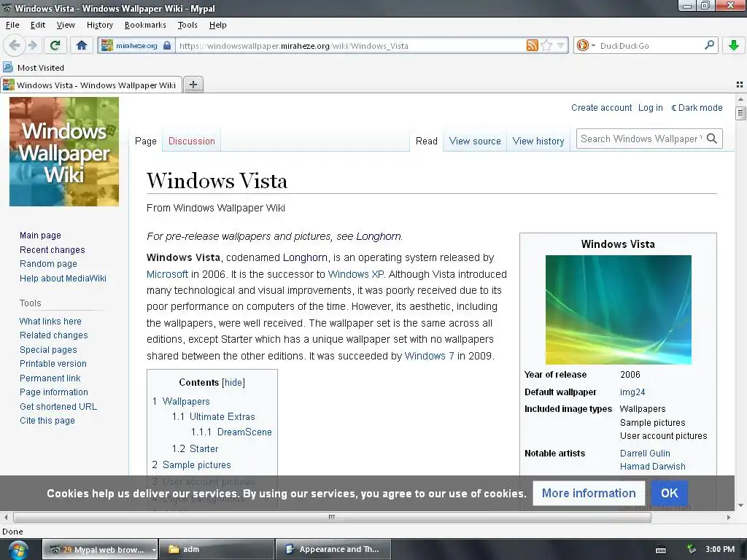Open What links here
The image size is (747, 560).
tap(50, 322)
